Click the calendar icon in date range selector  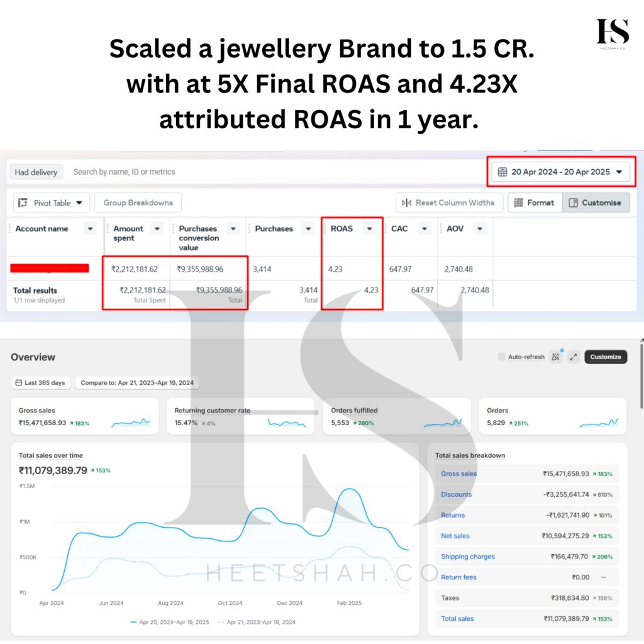(x=502, y=172)
